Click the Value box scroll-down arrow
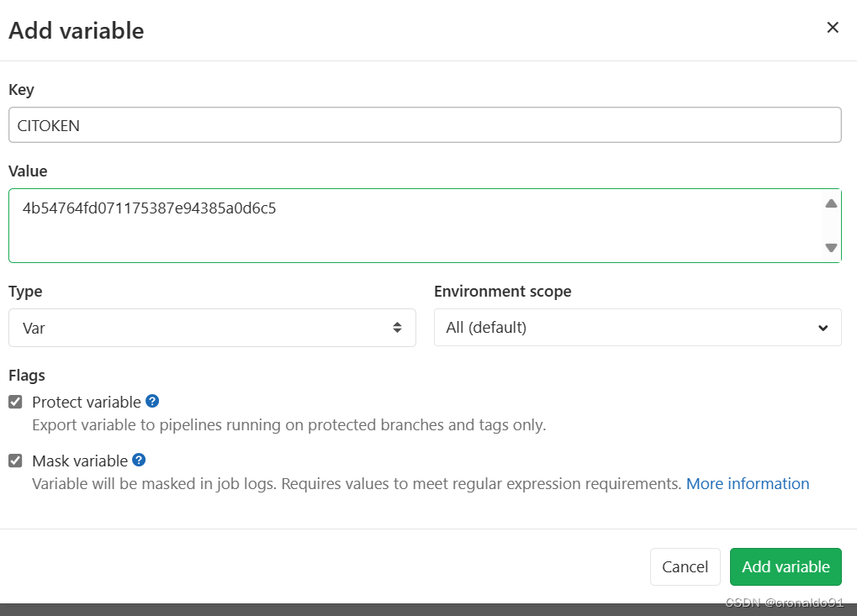 coord(831,247)
